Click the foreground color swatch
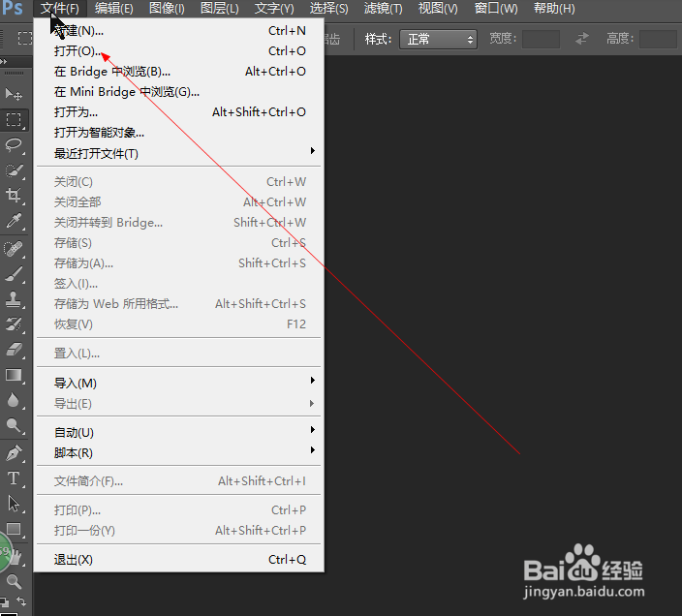This screenshot has height=616, width=682. [10, 612]
